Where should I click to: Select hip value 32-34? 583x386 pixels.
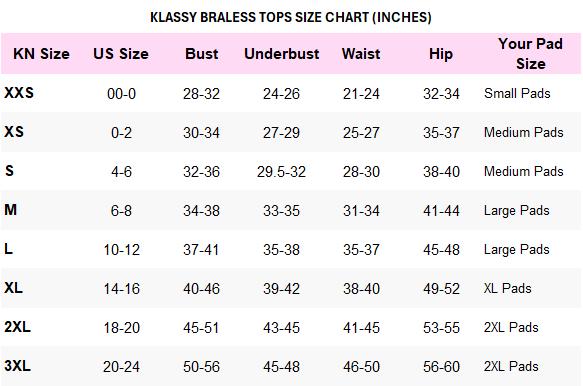[441, 94]
